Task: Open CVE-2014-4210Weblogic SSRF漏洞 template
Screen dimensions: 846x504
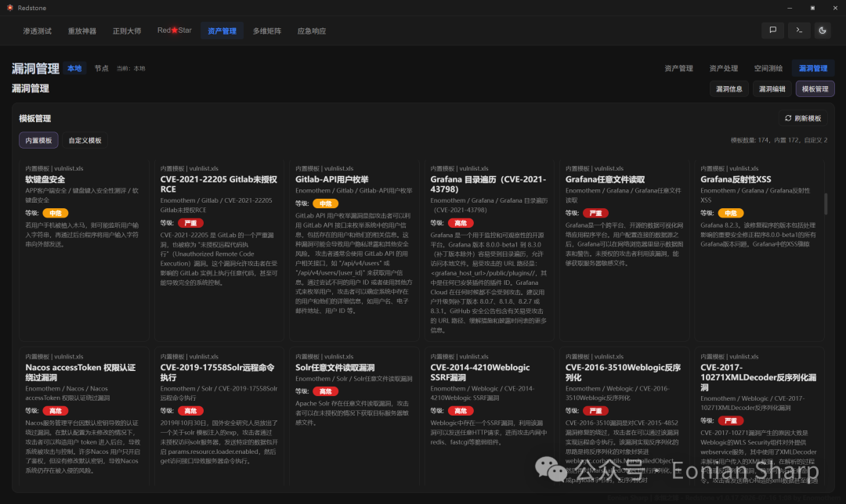Action: [489, 416]
